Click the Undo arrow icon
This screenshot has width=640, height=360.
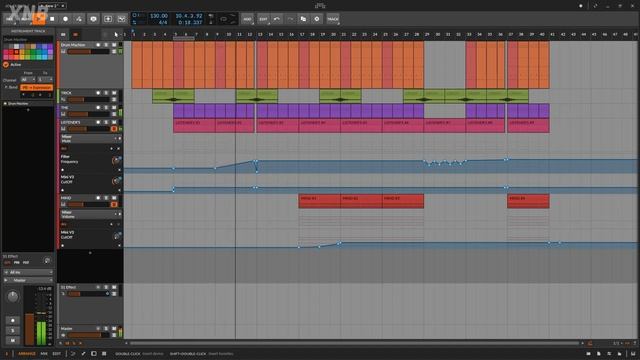(x=277, y=19)
